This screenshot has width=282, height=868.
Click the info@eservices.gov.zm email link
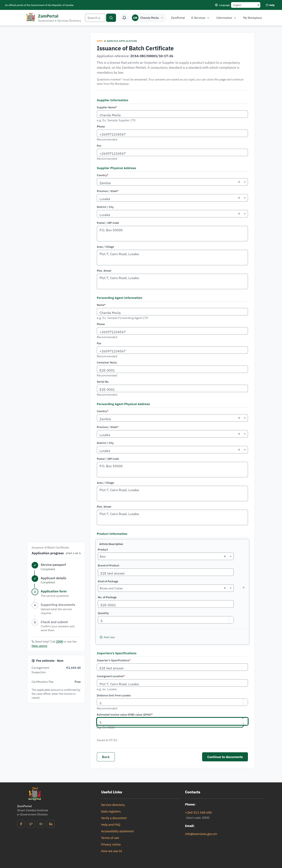point(201,834)
